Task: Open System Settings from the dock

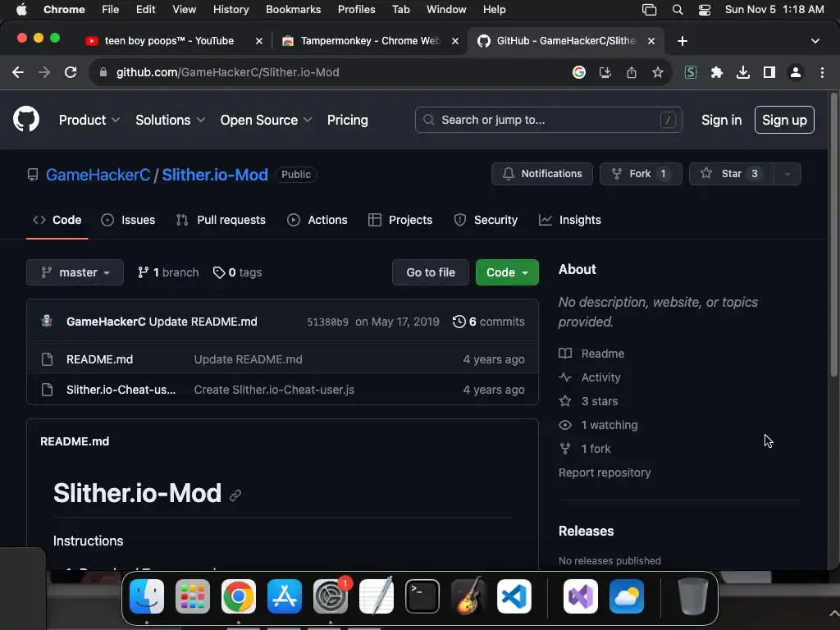Action: point(331,596)
